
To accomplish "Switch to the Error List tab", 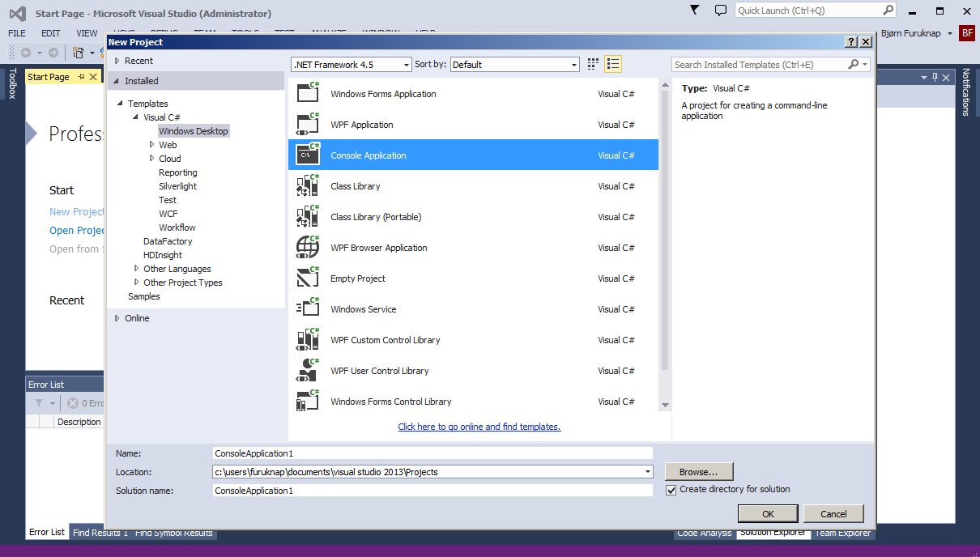I will click(x=47, y=533).
